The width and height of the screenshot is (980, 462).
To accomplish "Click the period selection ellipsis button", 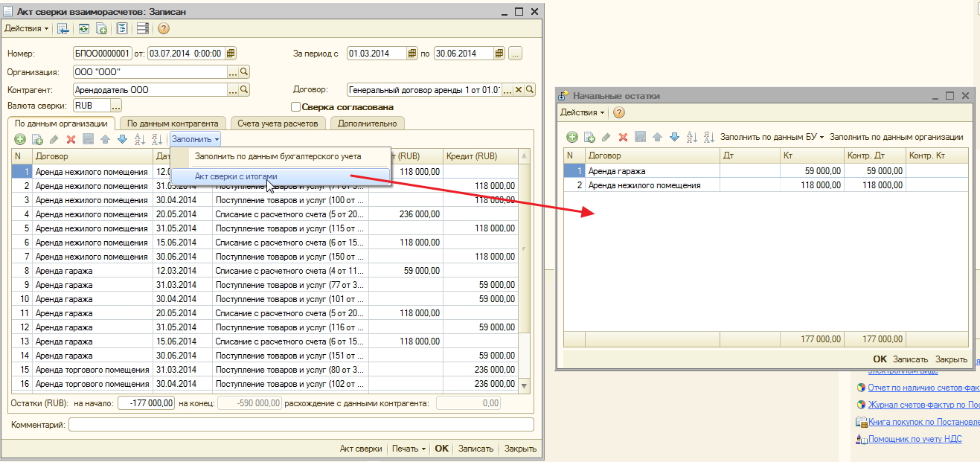I will (515, 54).
